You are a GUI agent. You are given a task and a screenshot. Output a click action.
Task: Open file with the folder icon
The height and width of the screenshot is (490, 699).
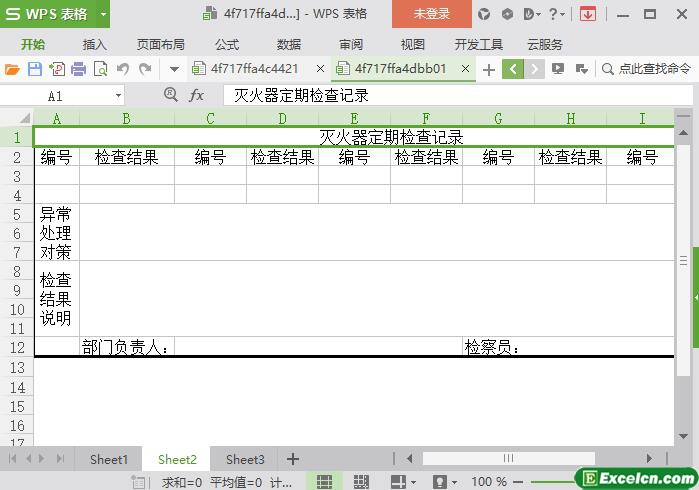pyautogui.click(x=12, y=69)
